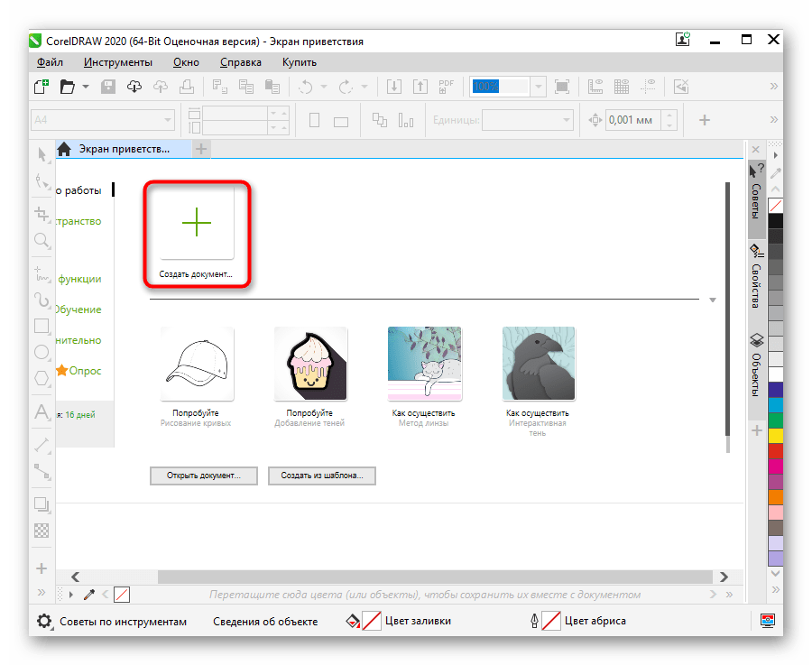Click the Print toolbar icon
The width and height of the screenshot is (812, 665).
click(187, 87)
